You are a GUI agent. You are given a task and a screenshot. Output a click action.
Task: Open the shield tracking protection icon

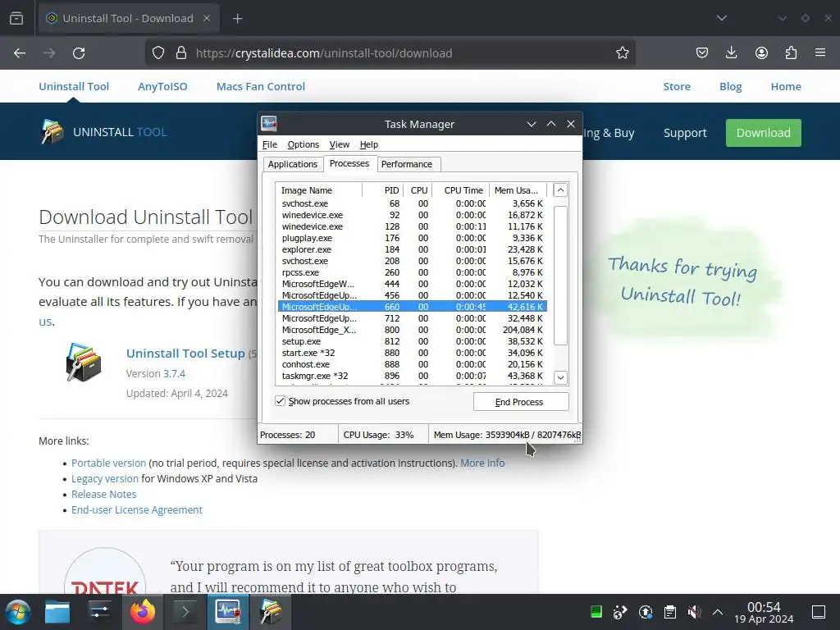pyautogui.click(x=158, y=53)
